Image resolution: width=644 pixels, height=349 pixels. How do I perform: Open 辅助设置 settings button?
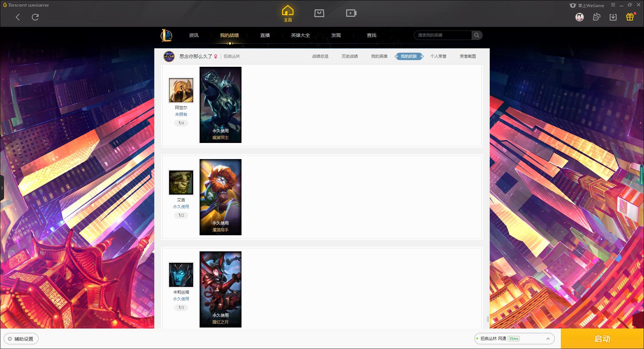[x=21, y=339]
